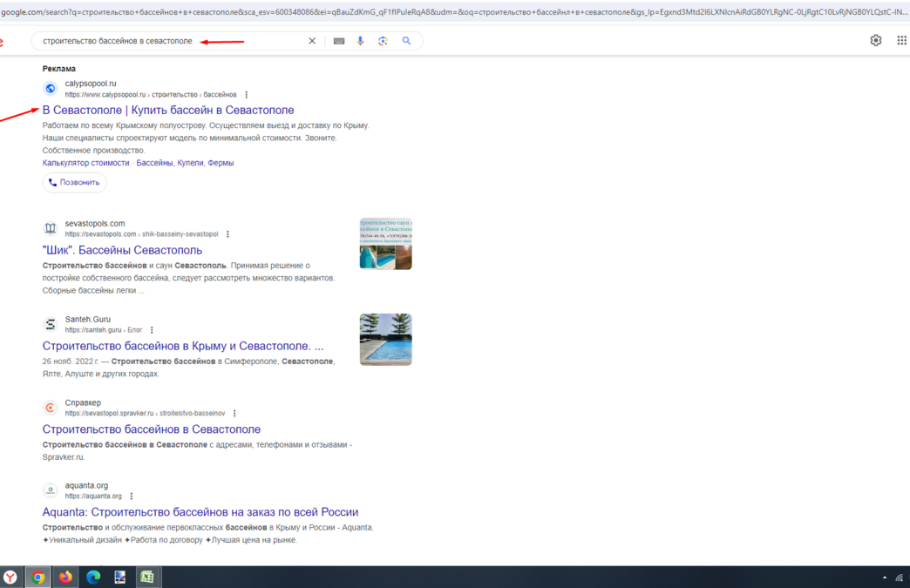910x588 pixels.
Task: Open Firefox from the taskbar
Action: tap(65, 577)
